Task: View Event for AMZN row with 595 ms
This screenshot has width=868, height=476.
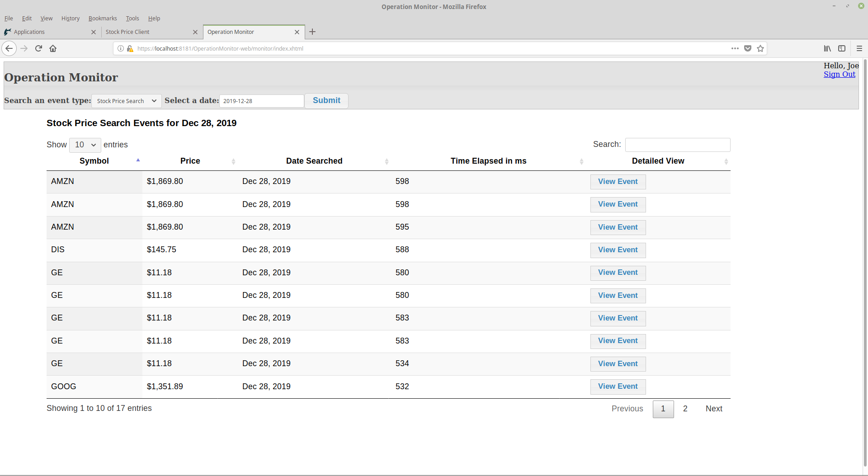Action: tap(618, 227)
